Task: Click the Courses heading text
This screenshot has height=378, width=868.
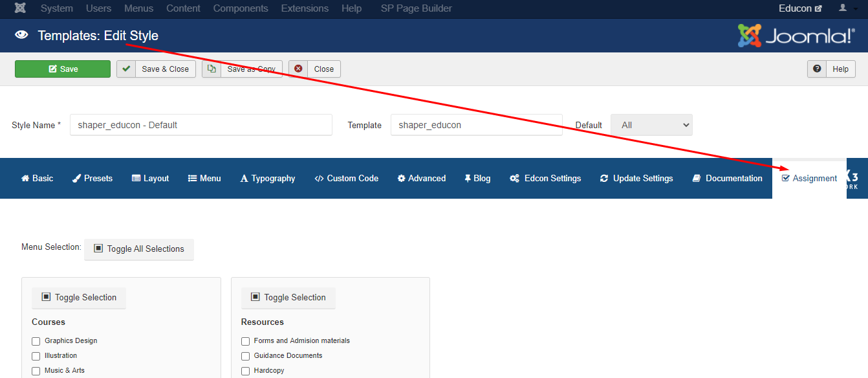Action: click(x=49, y=322)
